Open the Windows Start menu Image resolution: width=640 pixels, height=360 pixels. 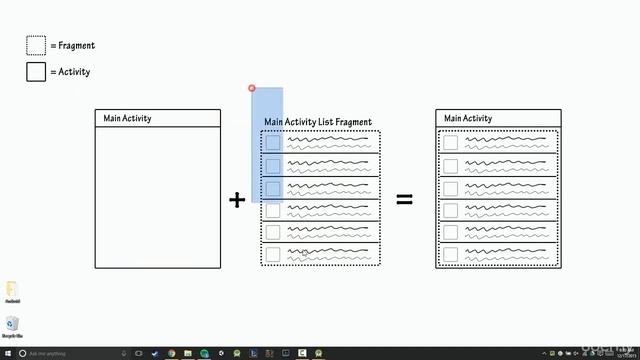7,353
